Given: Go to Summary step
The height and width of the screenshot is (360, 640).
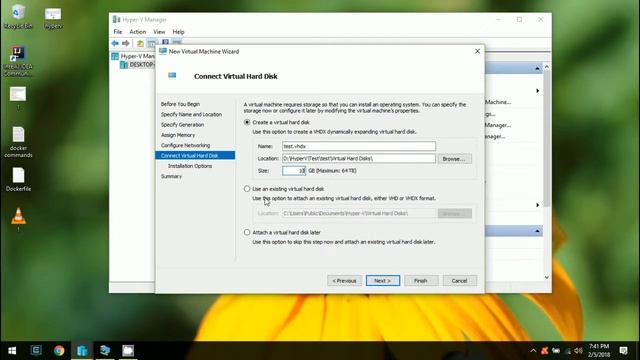Looking at the screenshot, I should click(171, 176).
